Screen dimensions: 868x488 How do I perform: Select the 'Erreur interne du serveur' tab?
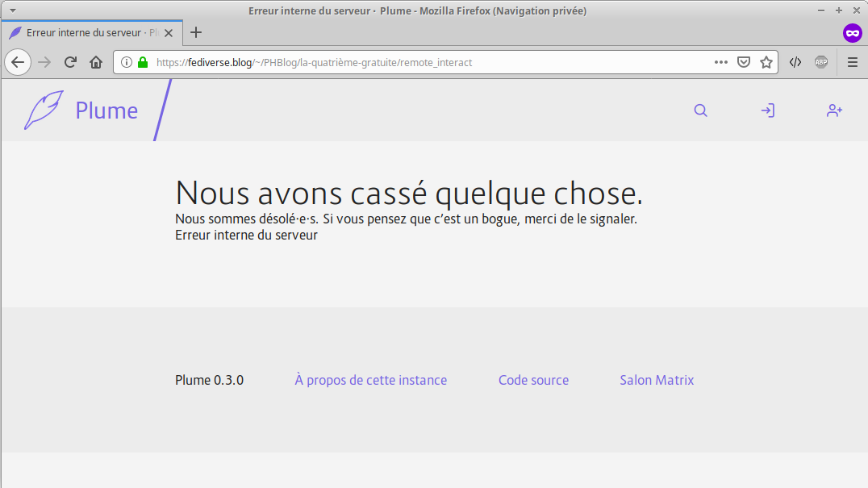click(92, 33)
